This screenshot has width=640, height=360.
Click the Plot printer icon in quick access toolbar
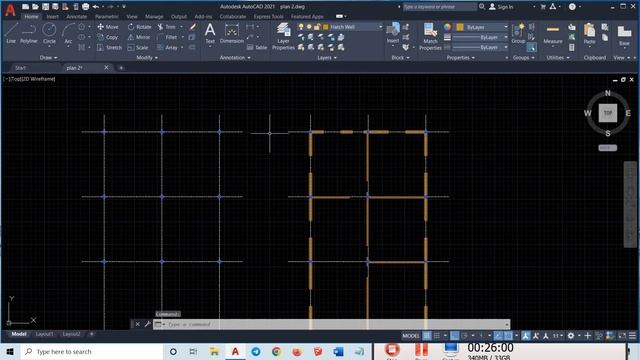pos(86,7)
